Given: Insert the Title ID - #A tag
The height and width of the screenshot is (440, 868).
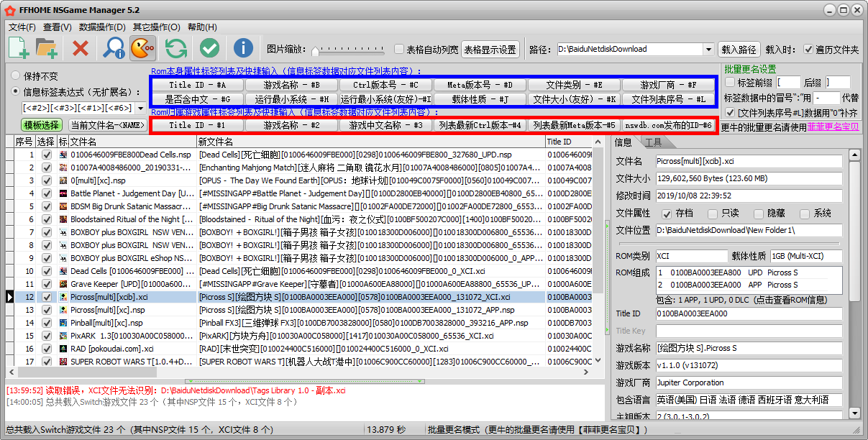Looking at the screenshot, I should tap(197, 85).
